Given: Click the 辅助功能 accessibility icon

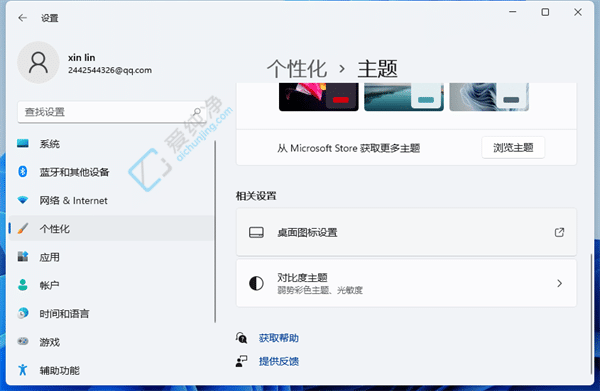Looking at the screenshot, I should click(x=23, y=370).
